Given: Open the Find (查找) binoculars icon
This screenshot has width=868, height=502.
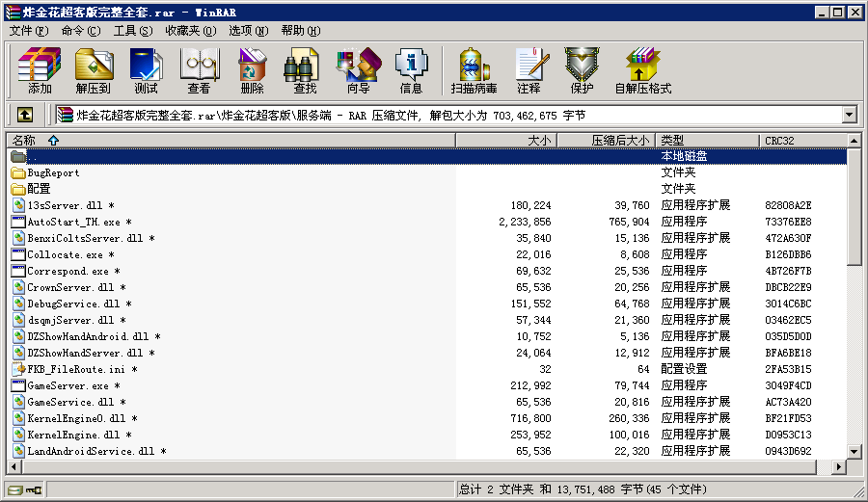Looking at the screenshot, I should (x=305, y=71).
